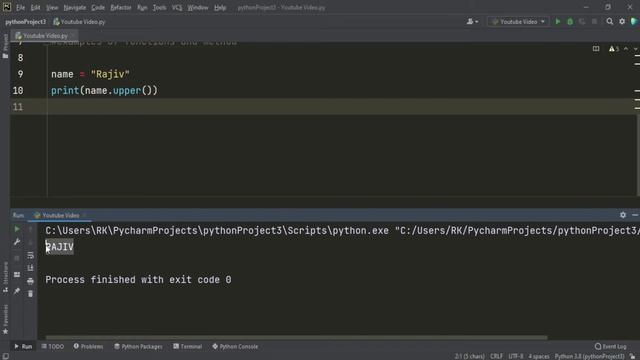Screen dimensions: 640x360
Task: Open the Navigate menu
Action: pyautogui.click(x=75, y=7)
